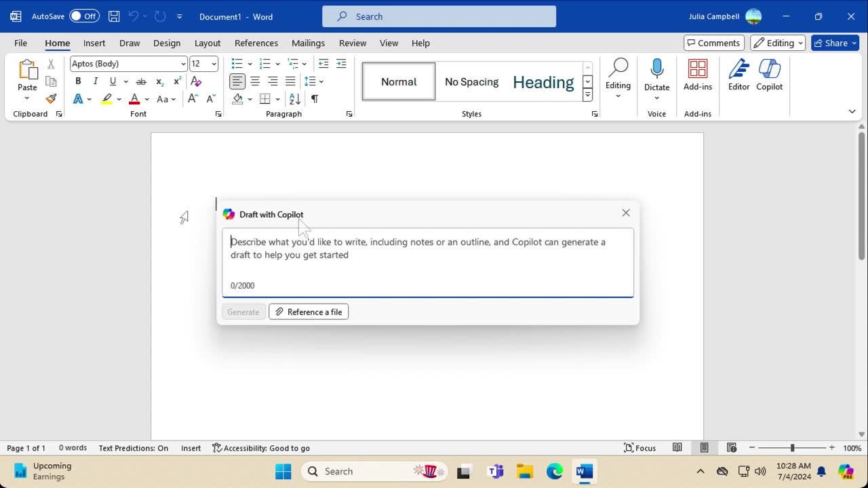This screenshot has height=488, width=868.
Task: Open the Editor proofing tool
Action: pos(738,75)
